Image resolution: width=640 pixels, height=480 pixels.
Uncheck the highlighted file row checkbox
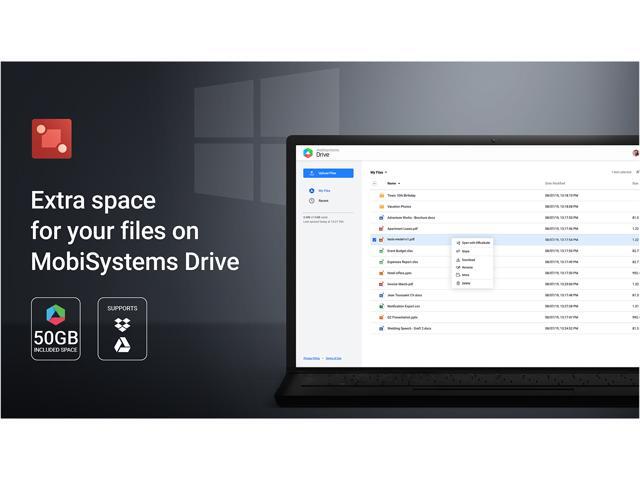(374, 240)
